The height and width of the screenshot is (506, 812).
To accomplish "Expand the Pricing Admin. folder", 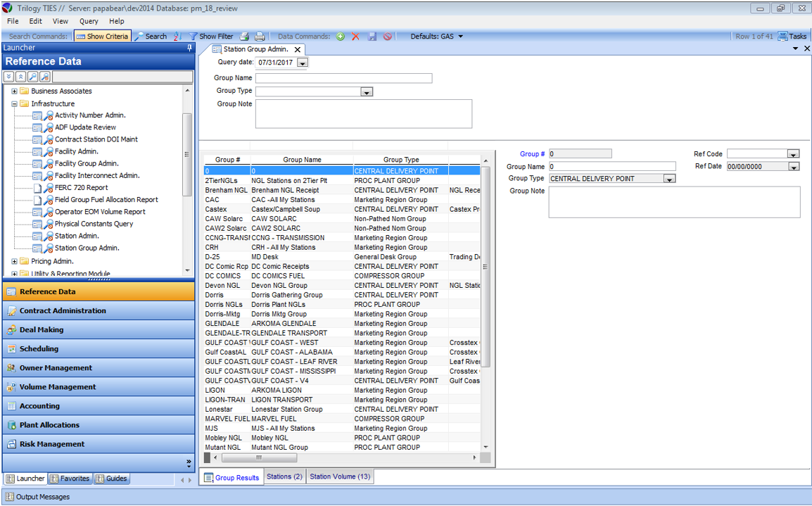I will tap(15, 261).
